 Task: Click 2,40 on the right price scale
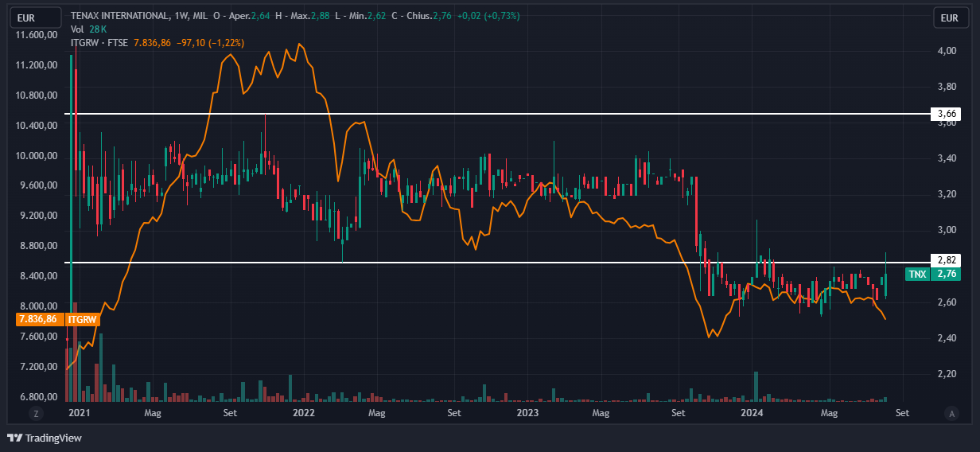(x=947, y=338)
